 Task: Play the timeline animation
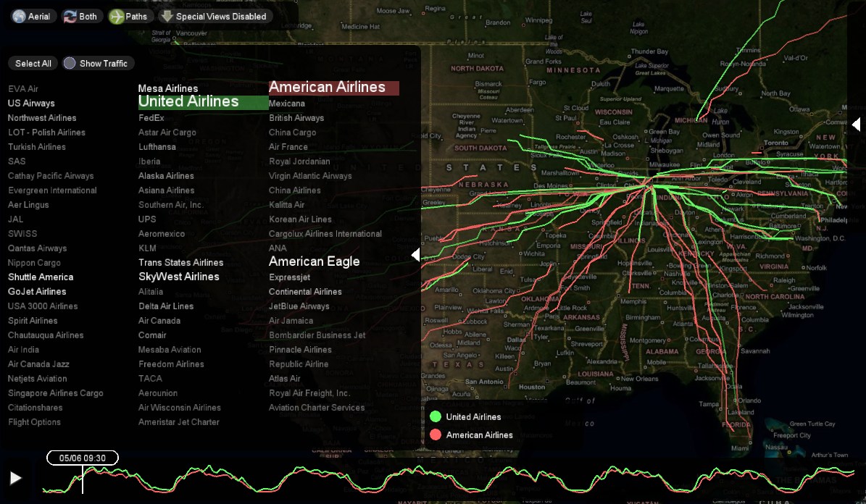pos(15,477)
